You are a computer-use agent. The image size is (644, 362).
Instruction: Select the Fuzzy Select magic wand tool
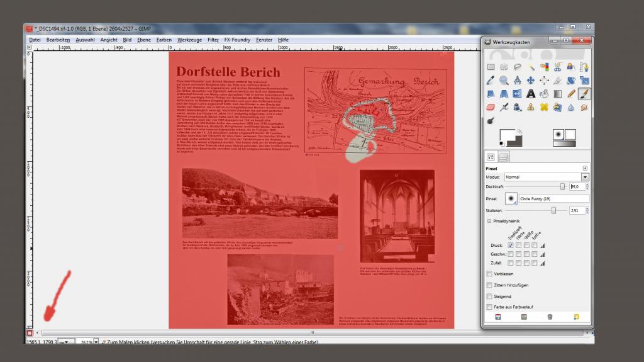531,67
